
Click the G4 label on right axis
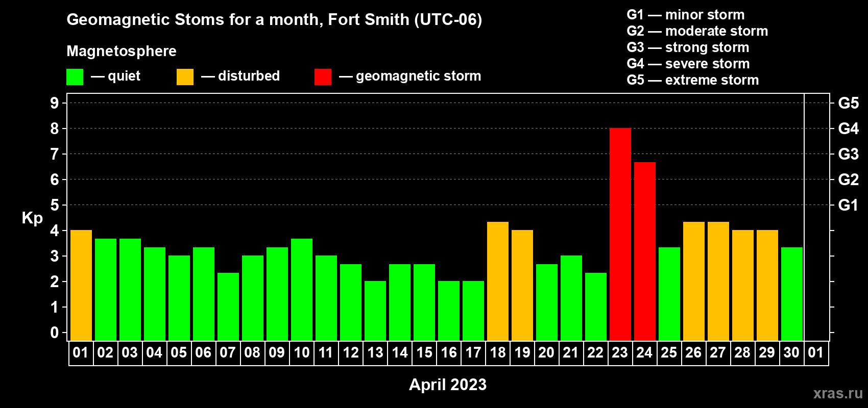tap(849, 129)
